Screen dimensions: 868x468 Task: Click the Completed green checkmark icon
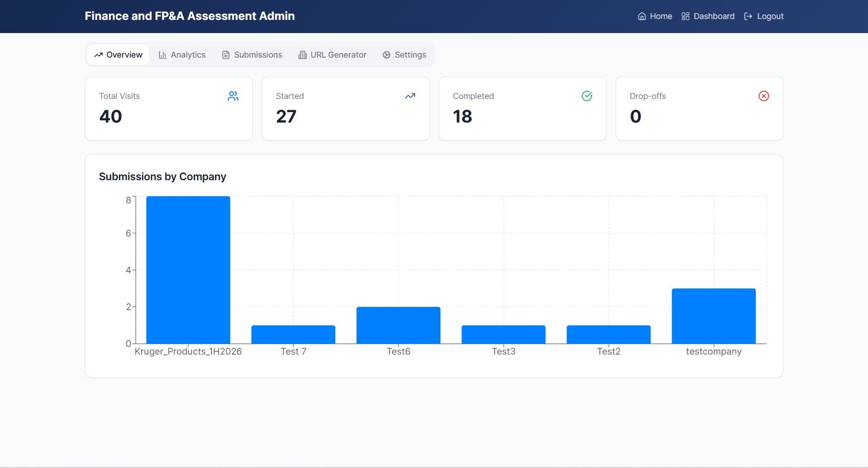(x=586, y=96)
